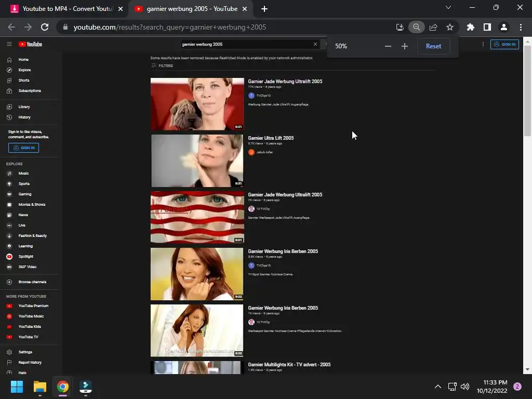The width and height of the screenshot is (532, 399).
Task: Click sidebar SIGN IN button
Action: (x=24, y=148)
